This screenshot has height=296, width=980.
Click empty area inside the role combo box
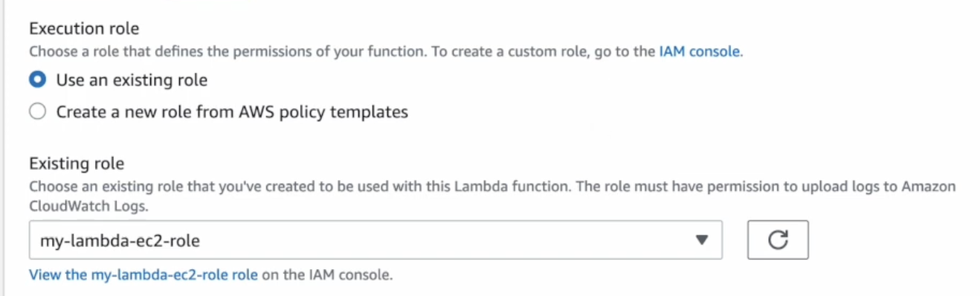tap(446, 240)
